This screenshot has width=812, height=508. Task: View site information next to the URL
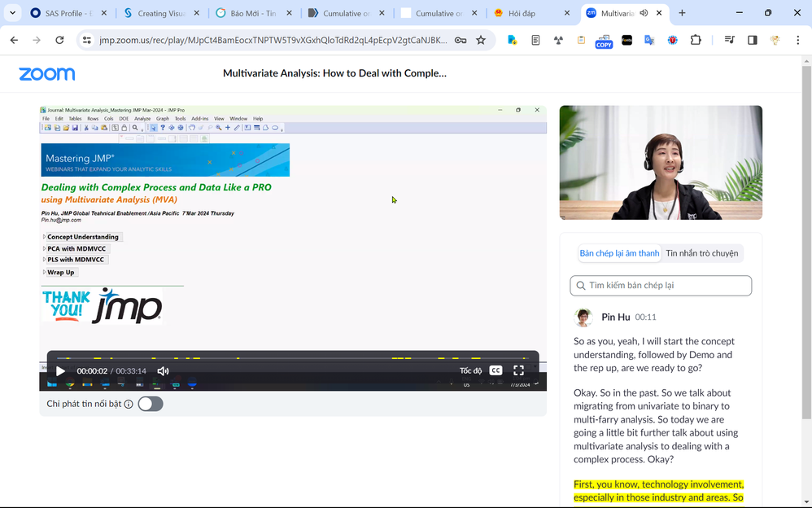tap(87, 40)
